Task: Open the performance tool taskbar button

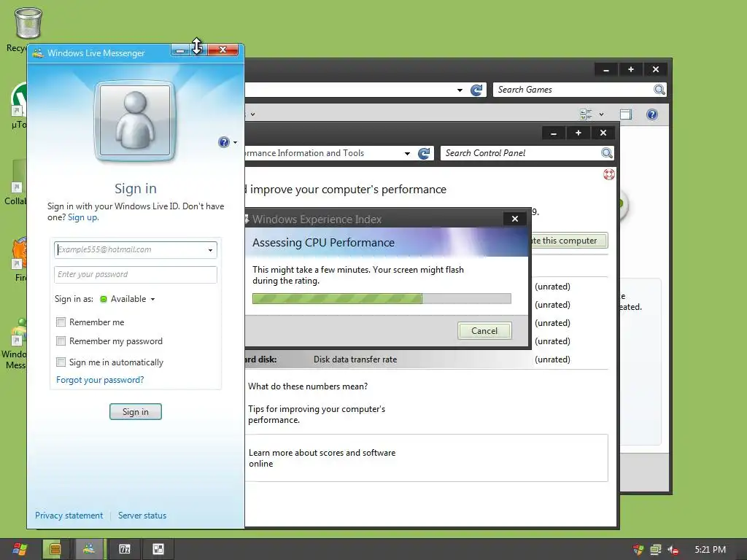Action: point(158,549)
